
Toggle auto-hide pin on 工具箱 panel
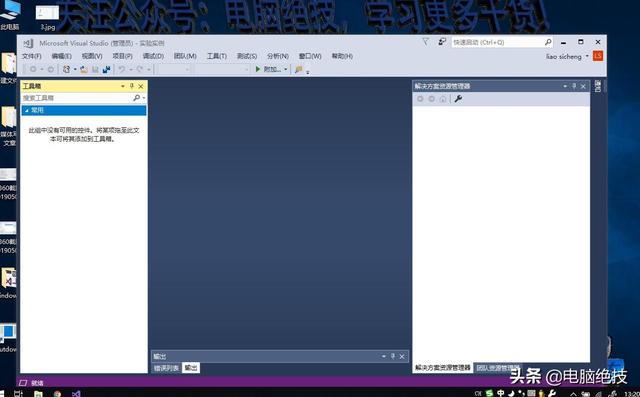pyautogui.click(x=131, y=86)
